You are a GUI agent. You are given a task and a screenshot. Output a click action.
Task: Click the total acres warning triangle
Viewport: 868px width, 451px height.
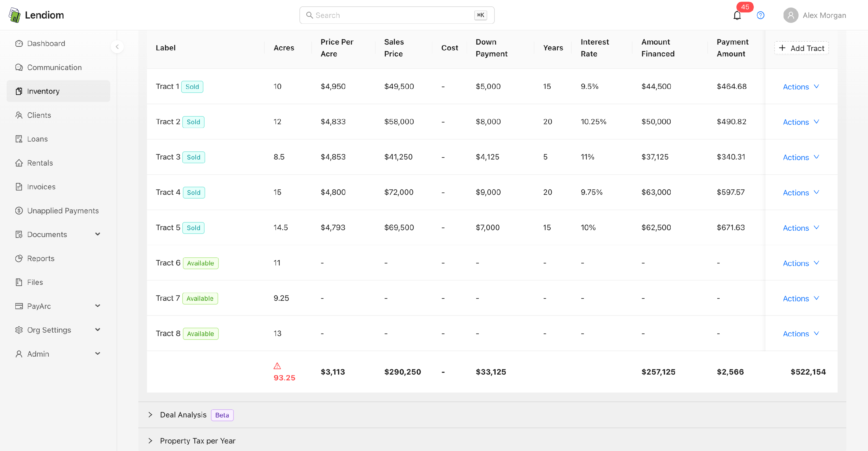(277, 366)
